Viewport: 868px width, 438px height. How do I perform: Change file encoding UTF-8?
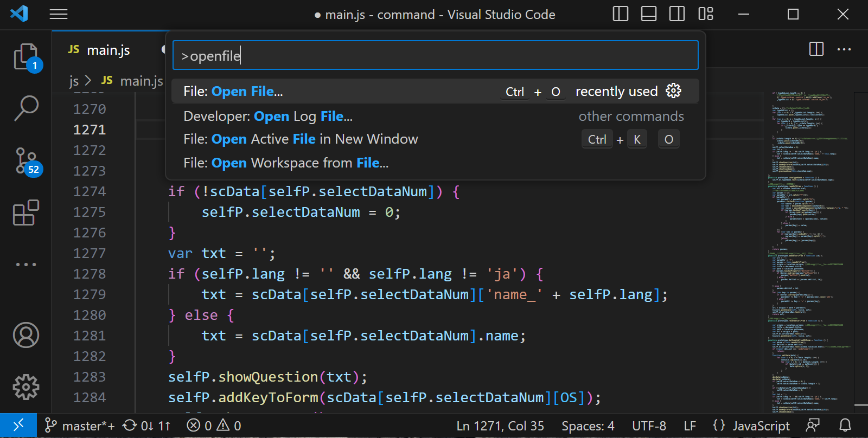(x=649, y=426)
